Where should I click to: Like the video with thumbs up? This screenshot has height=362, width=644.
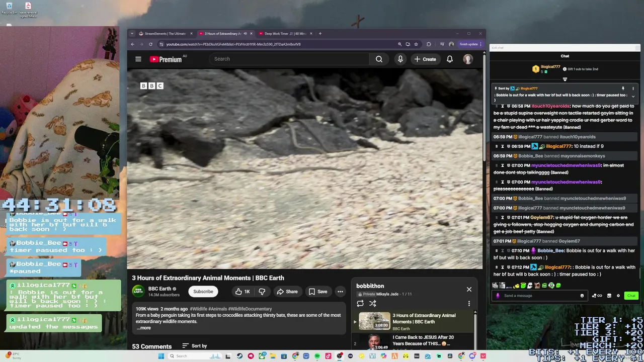243,292
